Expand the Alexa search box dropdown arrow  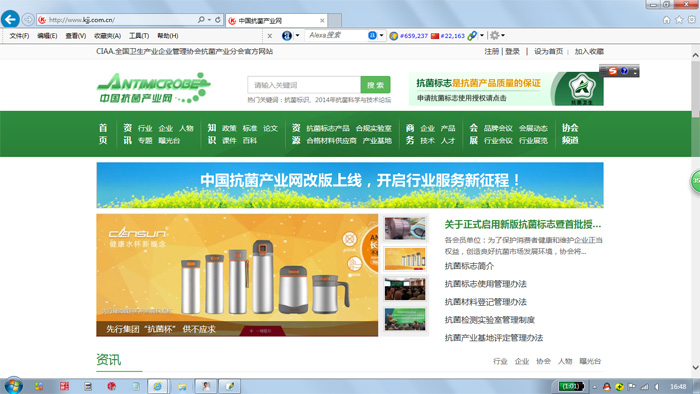coord(381,35)
